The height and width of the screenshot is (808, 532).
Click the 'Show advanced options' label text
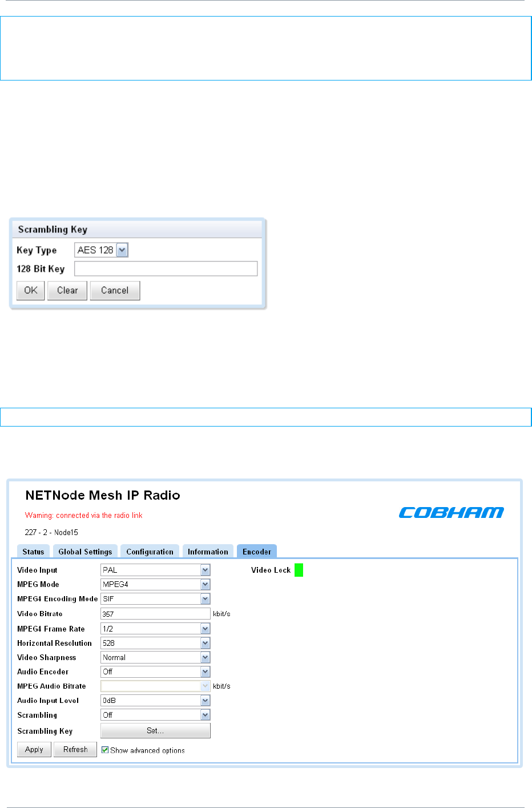coord(147,750)
